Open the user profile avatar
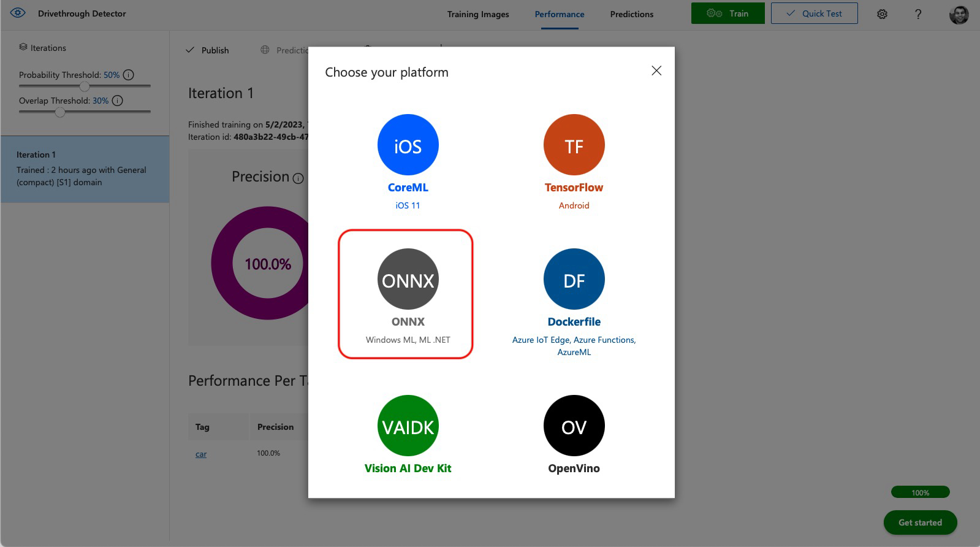 959,14
